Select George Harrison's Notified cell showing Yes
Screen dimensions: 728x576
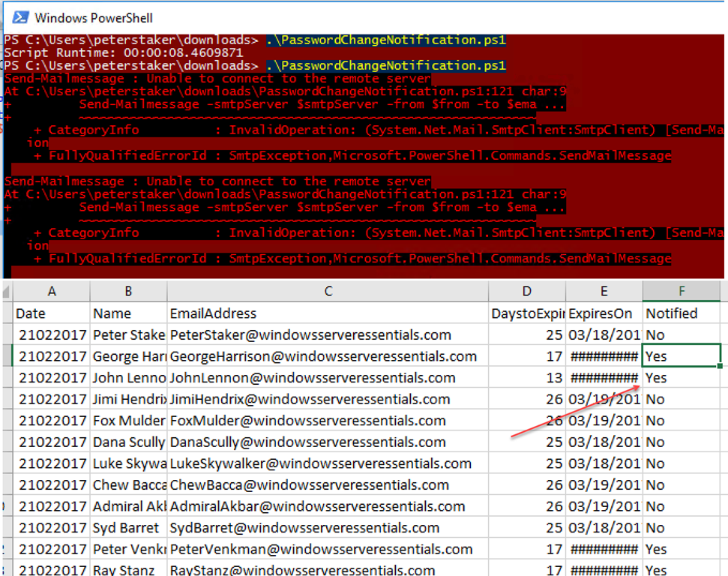pos(681,356)
